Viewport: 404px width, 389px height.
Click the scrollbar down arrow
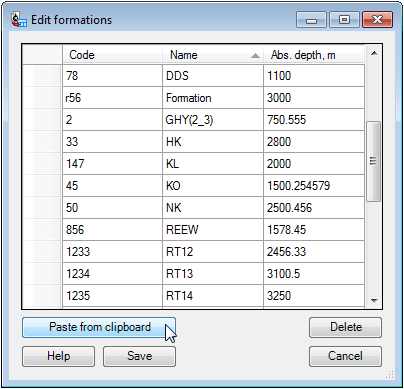point(374,300)
